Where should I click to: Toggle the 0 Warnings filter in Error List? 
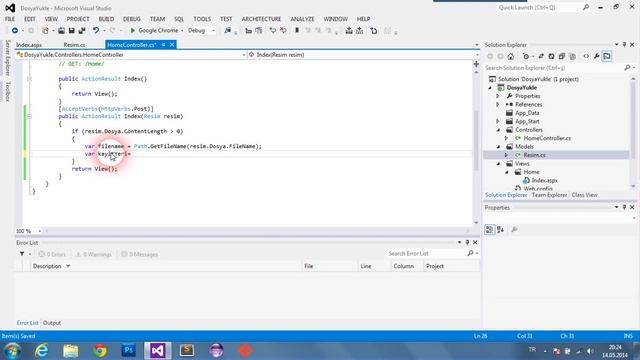(94, 254)
